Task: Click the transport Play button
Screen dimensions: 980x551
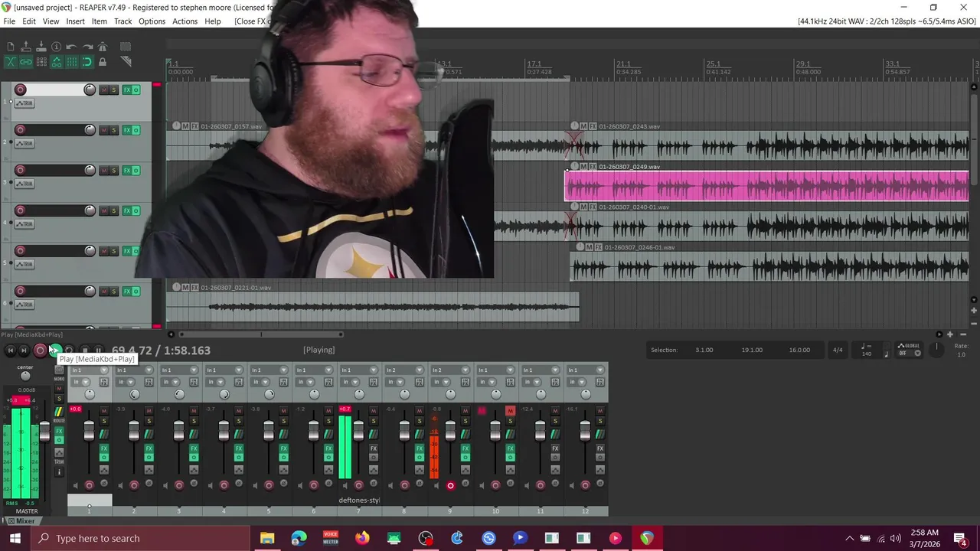Action: (x=54, y=350)
